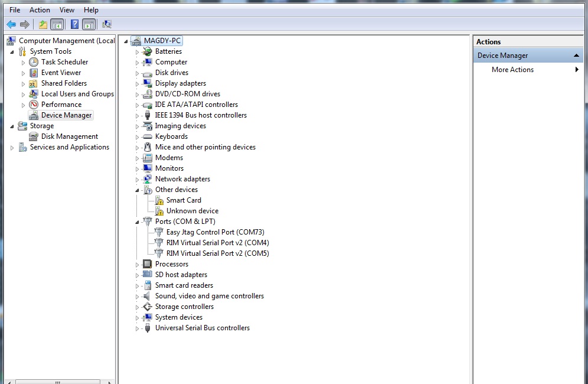Image resolution: width=588 pixels, height=384 pixels.
Task: Click the left pane horizontal scrollbar thumb
Action: coord(58,382)
